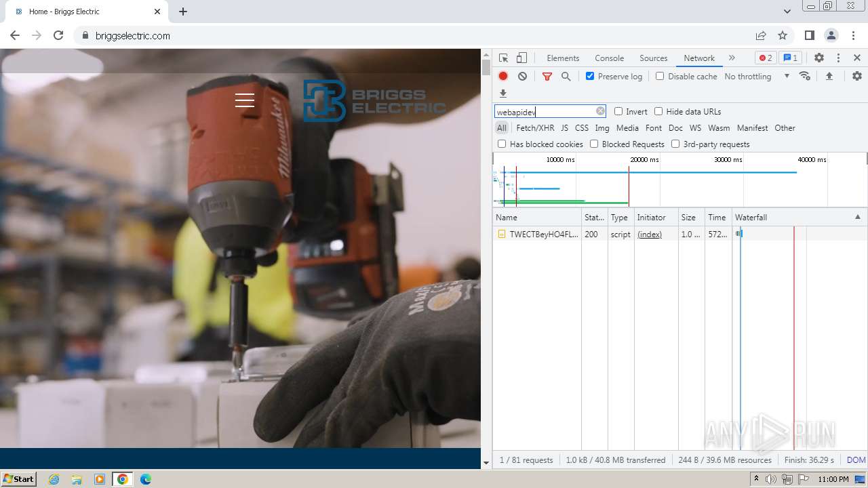Filter by Wasm requests
The width and height of the screenshot is (868, 488).
719,128
